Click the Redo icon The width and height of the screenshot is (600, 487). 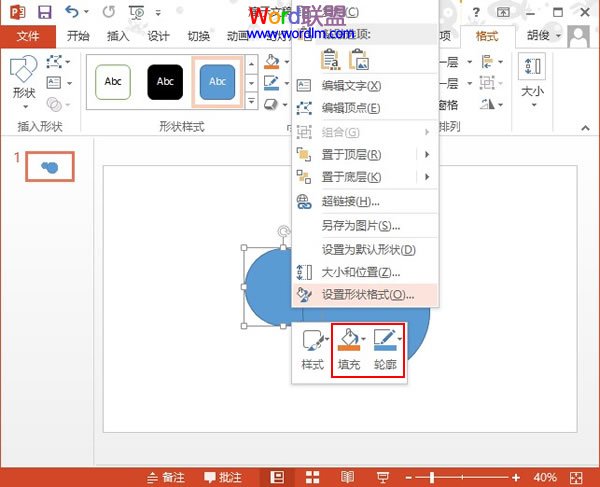[109, 12]
